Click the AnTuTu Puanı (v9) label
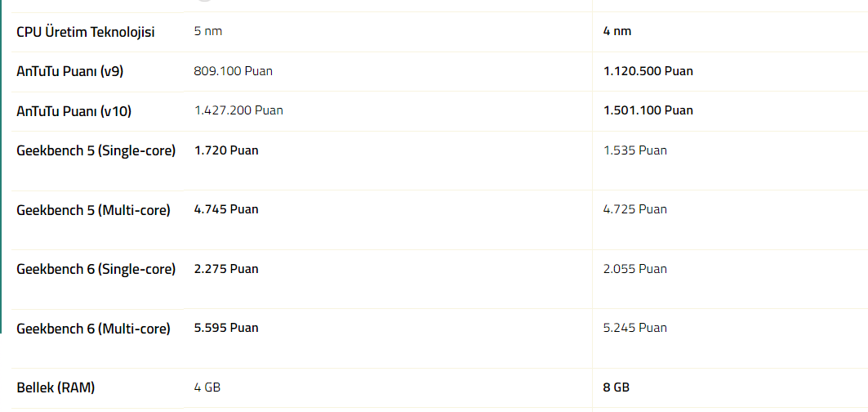868x412 pixels. pyautogui.click(x=70, y=71)
